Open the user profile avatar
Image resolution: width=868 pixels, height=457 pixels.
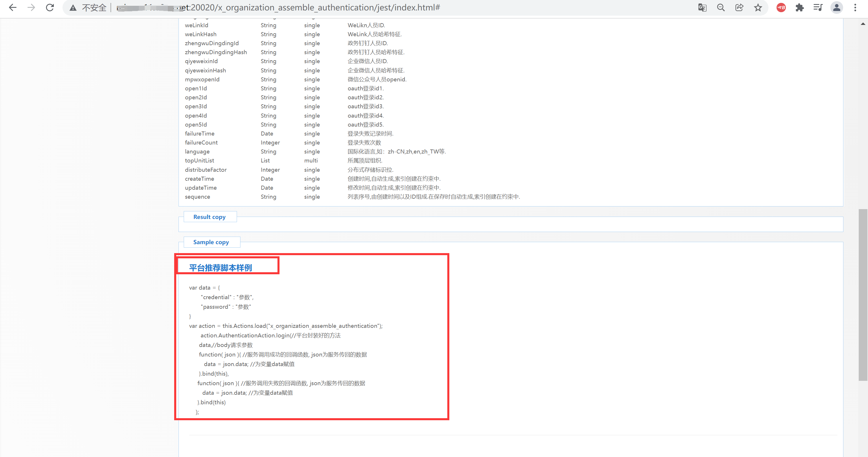(837, 8)
